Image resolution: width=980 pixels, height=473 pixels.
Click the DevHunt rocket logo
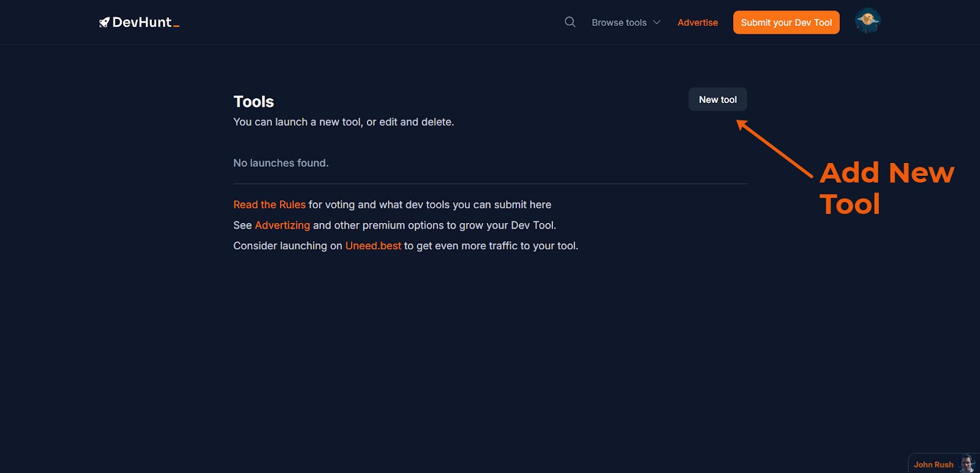pos(139,23)
